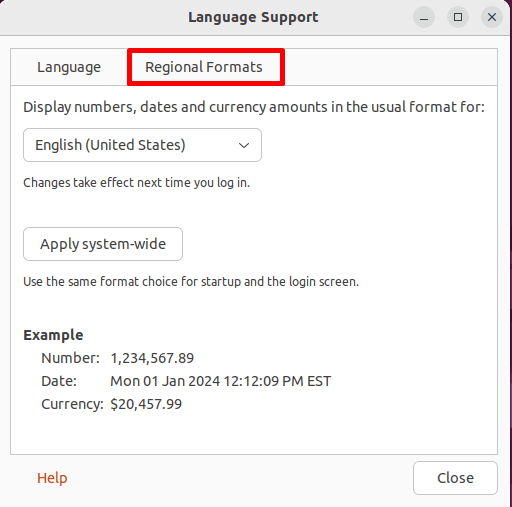Open the English (United States) format dropdown
Image resolution: width=512 pixels, height=507 pixels.
[142, 145]
